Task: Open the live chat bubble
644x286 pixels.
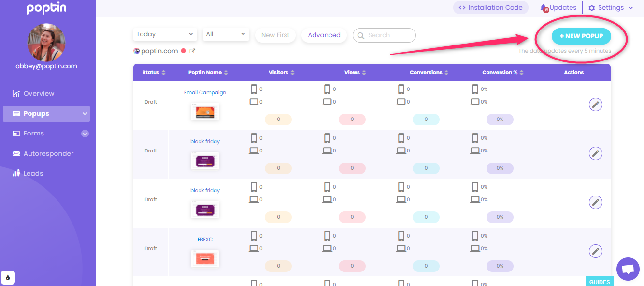Action: coord(628,269)
